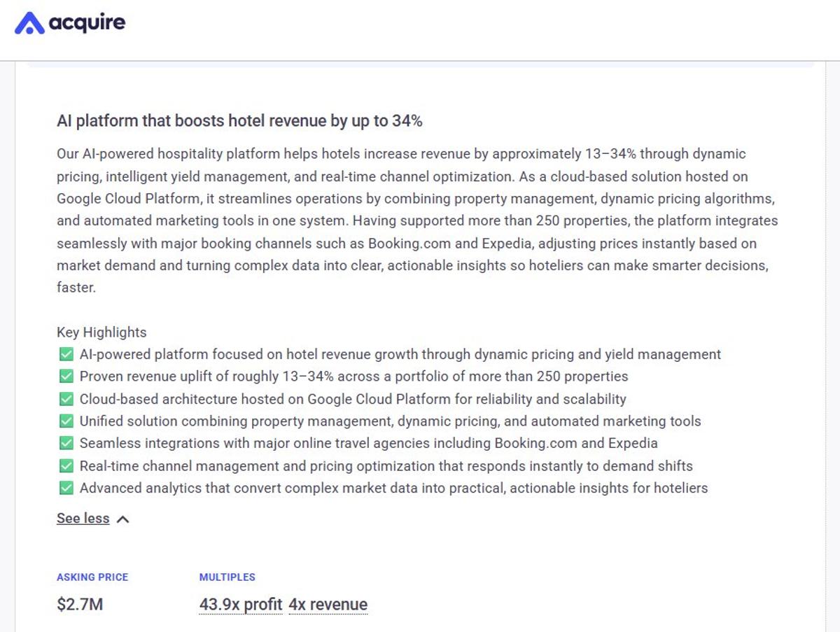Screen dimensions: 840x632
Task: Click the checkmark beside cloud-based architecture highlight
Action: 66,399
